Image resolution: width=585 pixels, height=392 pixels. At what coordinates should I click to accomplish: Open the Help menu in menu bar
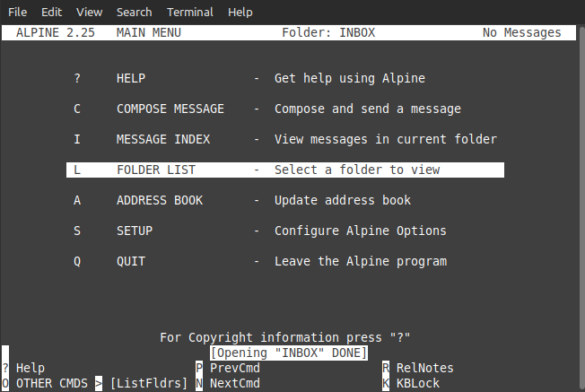[x=240, y=12]
